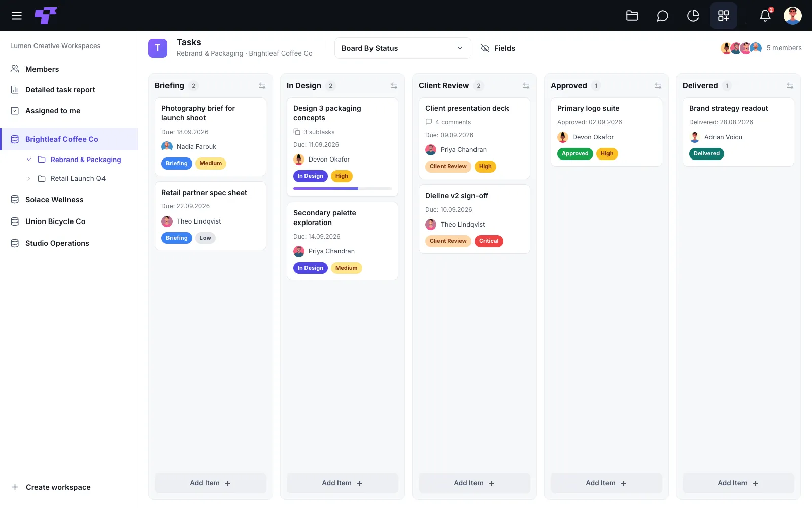Click Add Item in the Delivered column
Viewport: 812px width, 508px height.
[x=738, y=483]
